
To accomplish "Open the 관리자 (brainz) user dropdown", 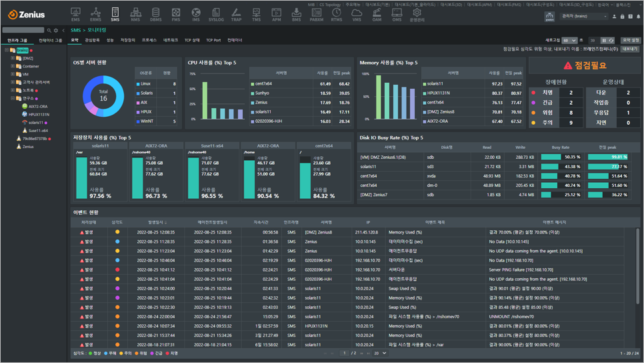I will coord(583,17).
